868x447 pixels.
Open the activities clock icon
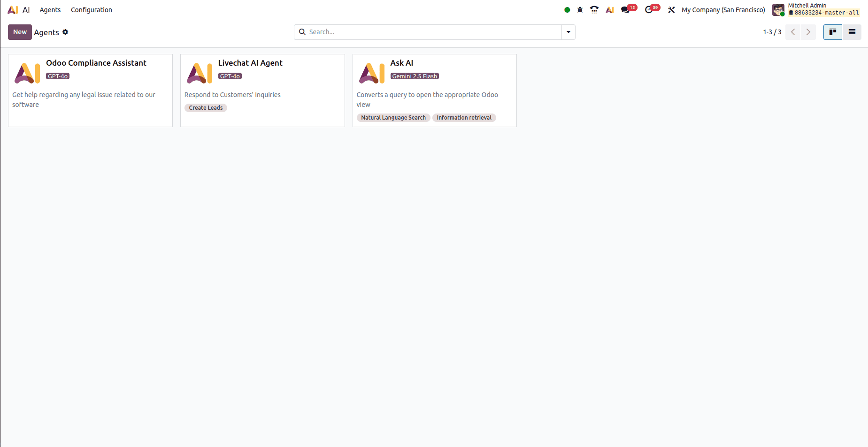649,10
